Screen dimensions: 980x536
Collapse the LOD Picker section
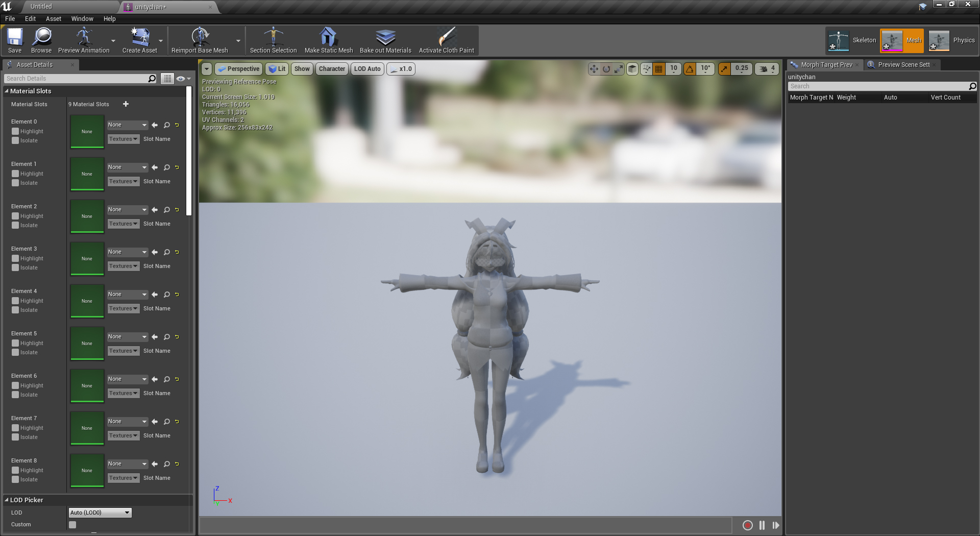[x=7, y=500]
